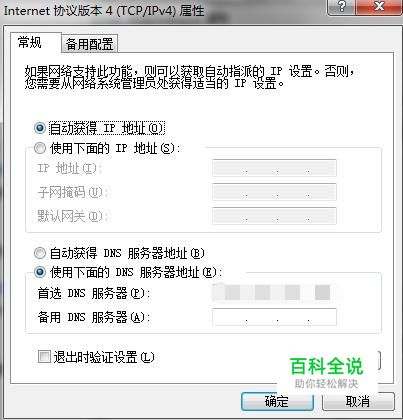Confirm settings with the 确定 button
The height and width of the screenshot is (420, 403).
(x=277, y=401)
